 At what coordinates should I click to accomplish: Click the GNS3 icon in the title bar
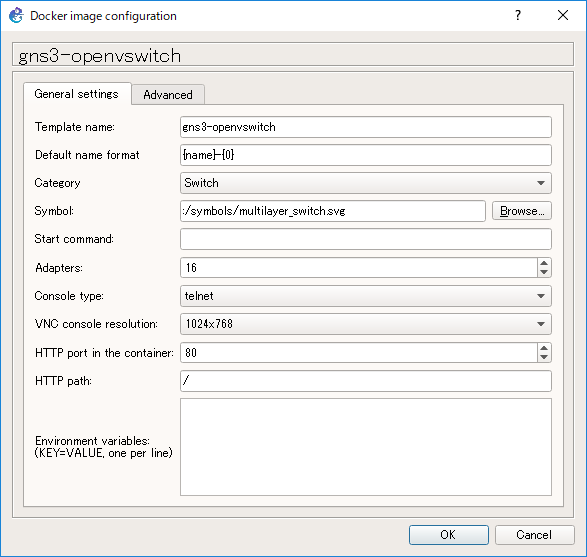pos(16,16)
